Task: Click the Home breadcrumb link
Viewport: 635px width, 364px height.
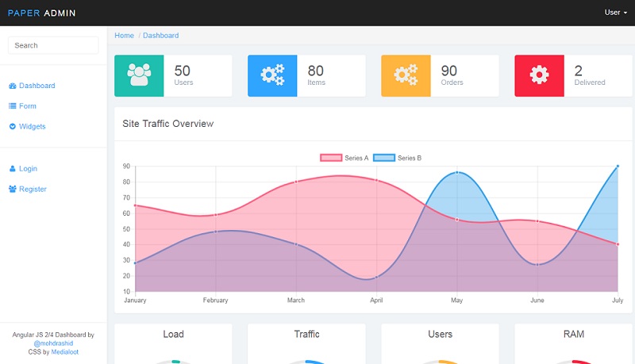Action: coord(124,36)
